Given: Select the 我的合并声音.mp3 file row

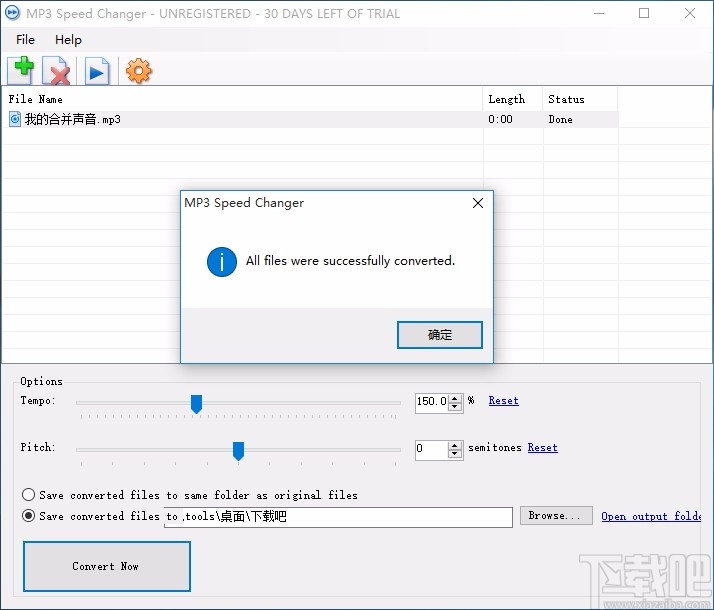Looking at the screenshot, I should 310,120.
